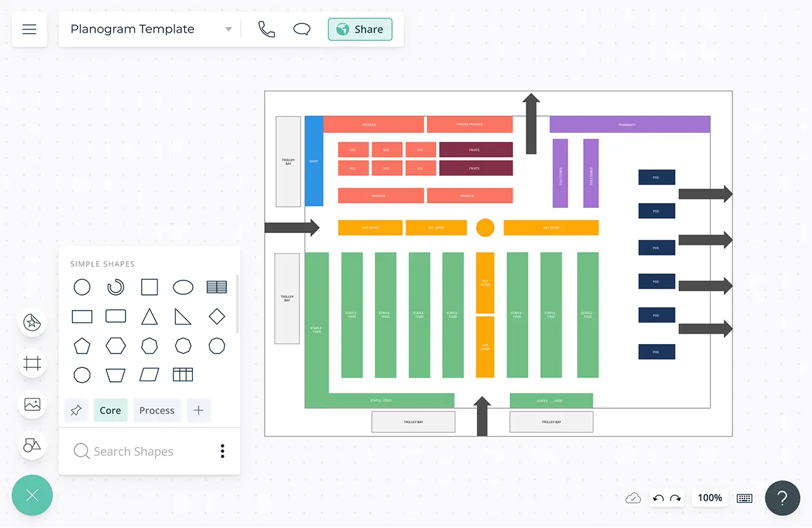Open the help question mark button
Screen dimensions: 812x528
click(782, 498)
